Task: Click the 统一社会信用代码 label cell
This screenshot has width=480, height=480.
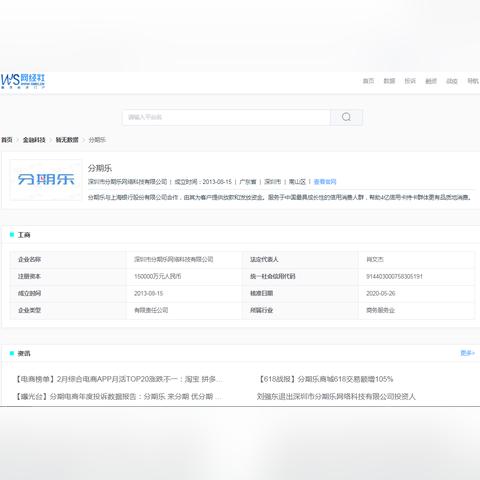Action: pos(300,277)
